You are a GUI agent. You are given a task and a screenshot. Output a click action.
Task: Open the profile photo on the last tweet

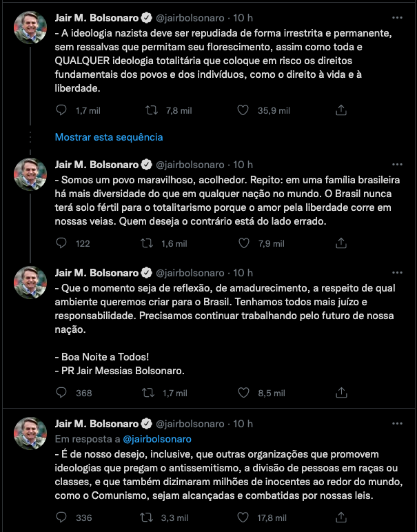point(31,431)
